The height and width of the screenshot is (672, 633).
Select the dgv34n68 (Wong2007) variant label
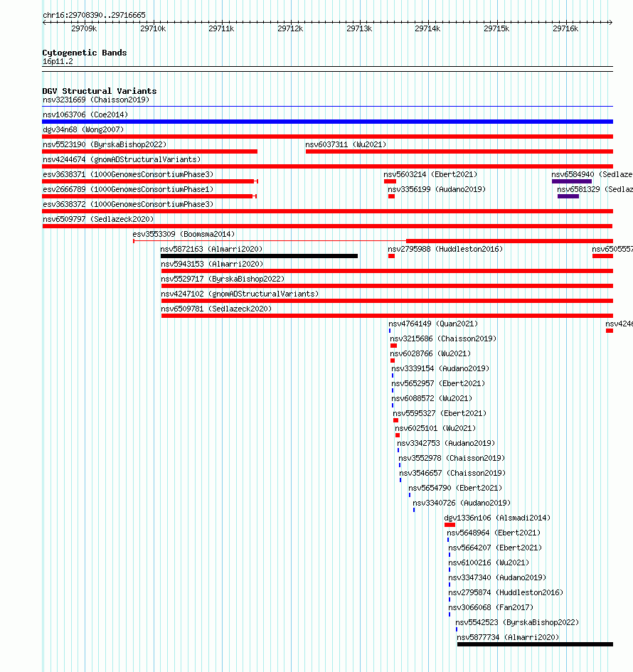pos(83,129)
